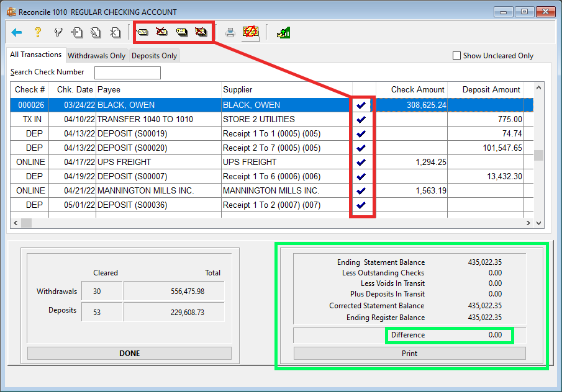Click the Print button
Screen dimensions: 562x392
(409, 354)
